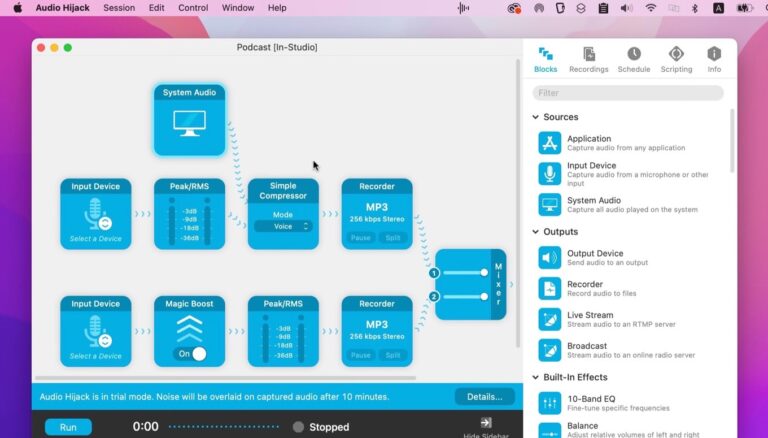This screenshot has width=768, height=438.
Task: Collapse the Sources section
Action: tap(536, 117)
